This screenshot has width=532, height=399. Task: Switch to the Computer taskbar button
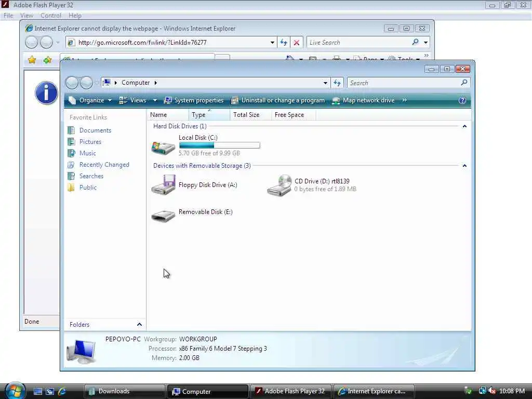coord(208,391)
